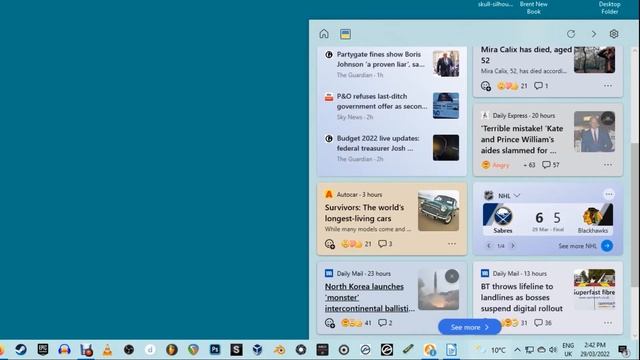Screen dimensions: 640x360
Task: Open the widgets home icon
Action: pyautogui.click(x=324, y=34)
